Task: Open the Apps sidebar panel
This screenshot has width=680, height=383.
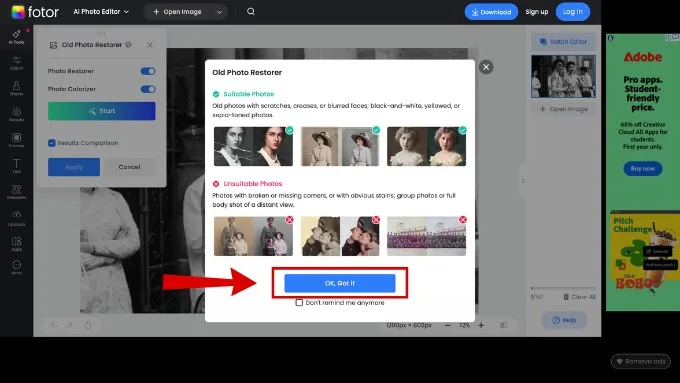Action: pyautogui.click(x=16, y=244)
